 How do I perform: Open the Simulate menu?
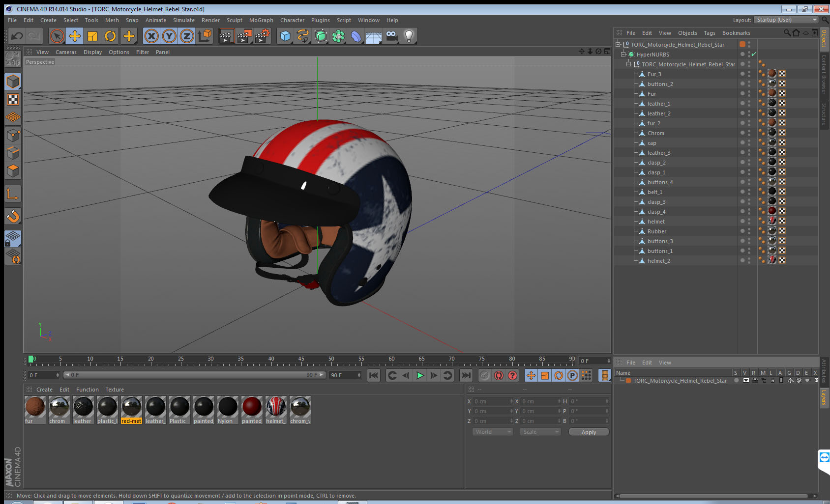(183, 20)
